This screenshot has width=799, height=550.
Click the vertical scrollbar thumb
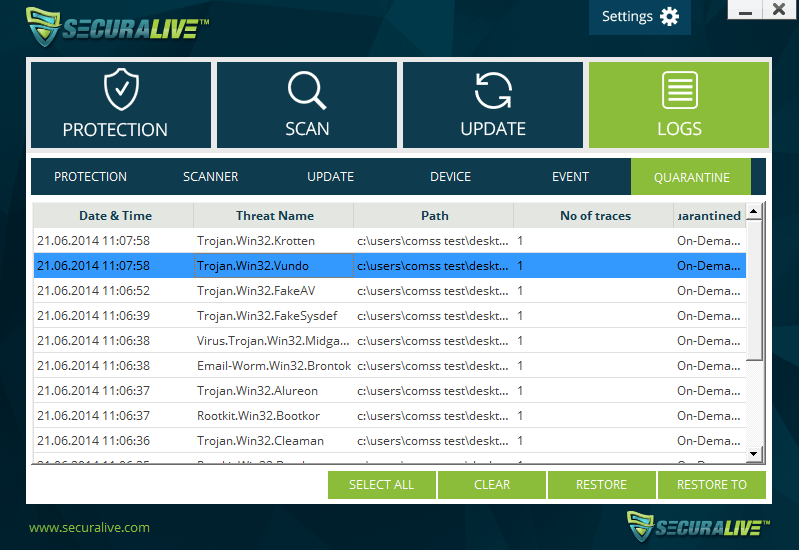[754, 290]
